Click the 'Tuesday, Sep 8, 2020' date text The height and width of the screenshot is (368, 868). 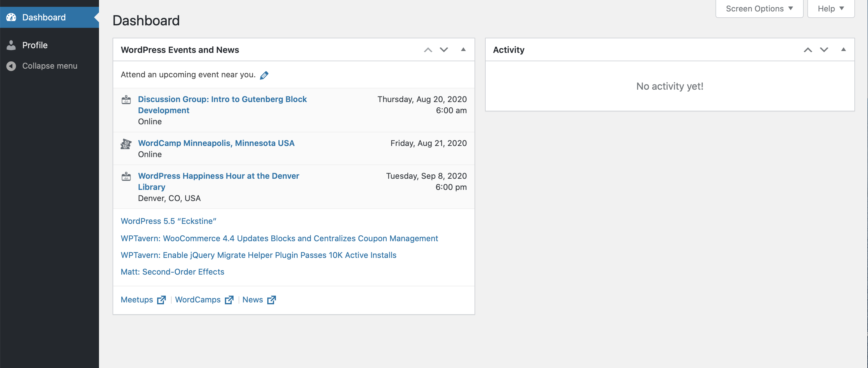426,176
